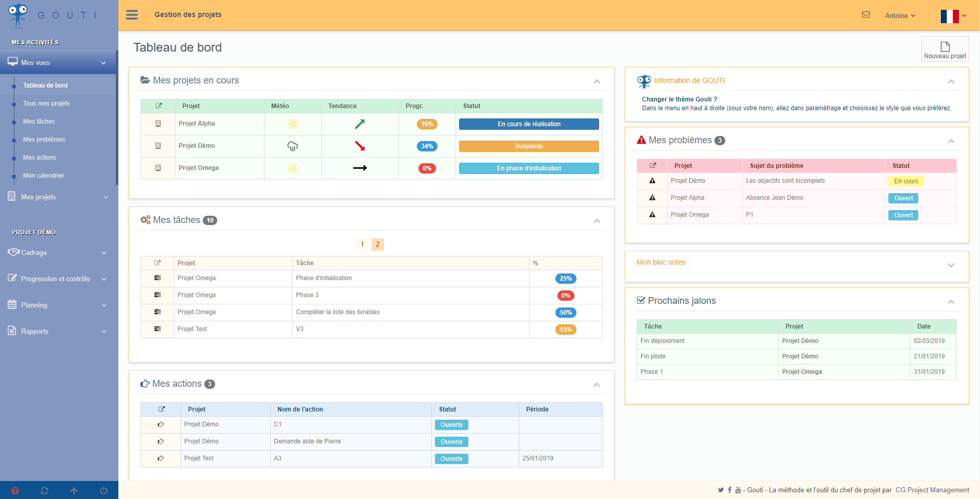Open task icon for Phase 3 row
This screenshot has height=499, width=980.
[157, 295]
